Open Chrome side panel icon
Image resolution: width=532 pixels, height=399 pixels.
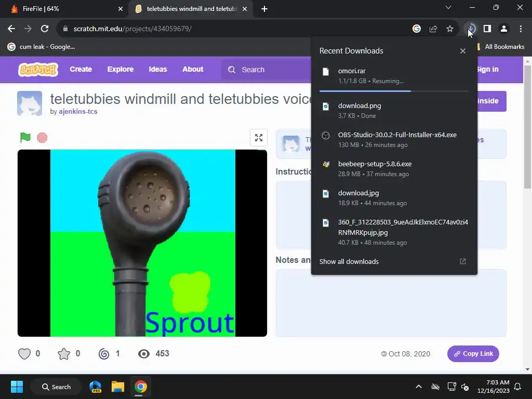pyautogui.click(x=487, y=29)
